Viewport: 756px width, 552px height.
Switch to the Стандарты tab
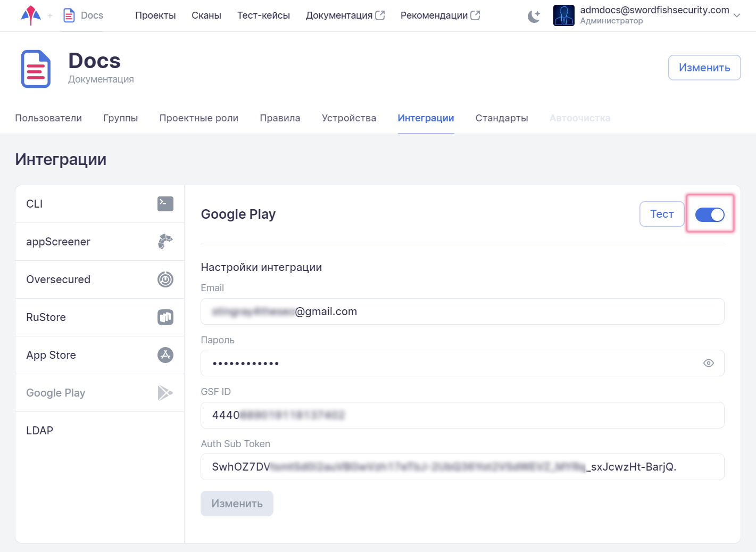[x=502, y=118]
